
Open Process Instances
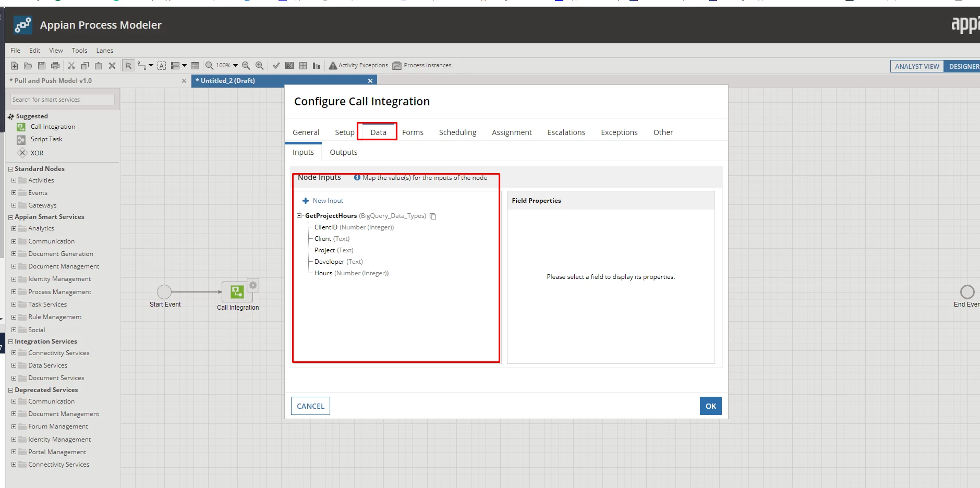pos(422,66)
